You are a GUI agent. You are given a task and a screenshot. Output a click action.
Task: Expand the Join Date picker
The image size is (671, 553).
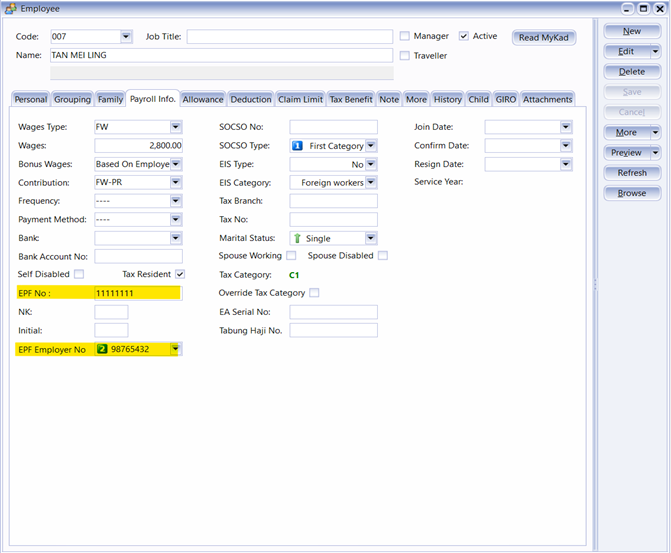(x=566, y=127)
